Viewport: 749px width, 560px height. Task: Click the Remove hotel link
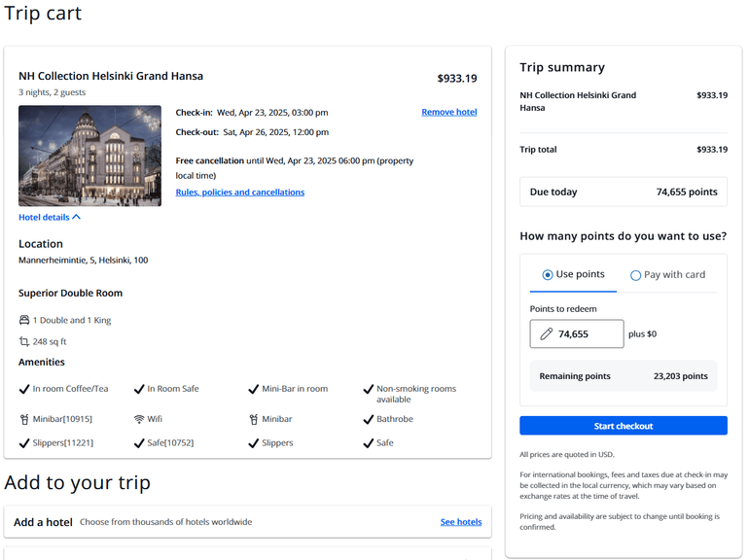pyautogui.click(x=448, y=112)
